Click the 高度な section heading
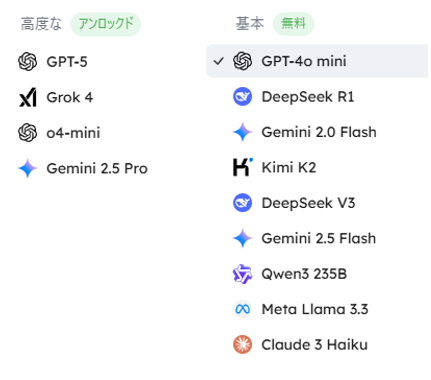This screenshot has width=431, height=380. point(41,24)
